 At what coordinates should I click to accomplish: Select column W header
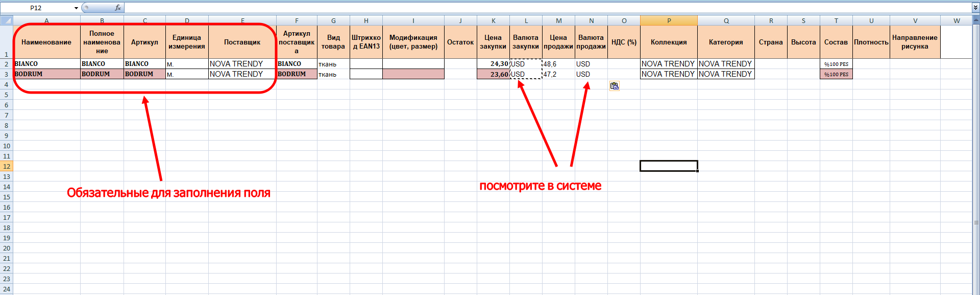tap(956, 20)
